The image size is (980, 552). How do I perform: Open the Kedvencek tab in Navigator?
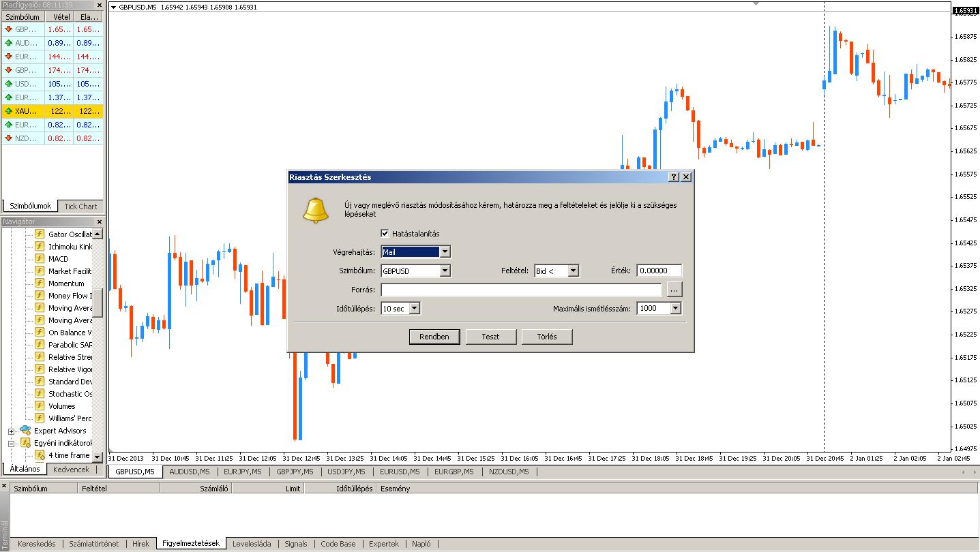[71, 470]
